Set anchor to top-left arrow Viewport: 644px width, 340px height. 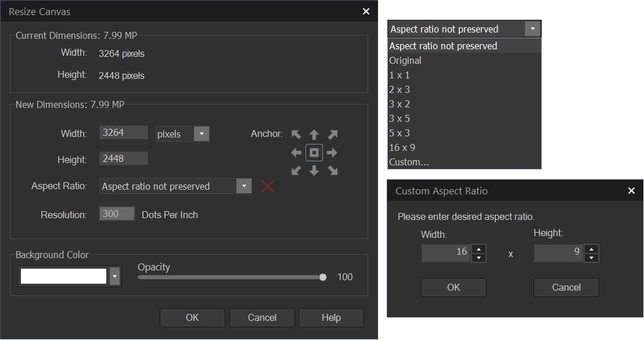click(x=296, y=135)
